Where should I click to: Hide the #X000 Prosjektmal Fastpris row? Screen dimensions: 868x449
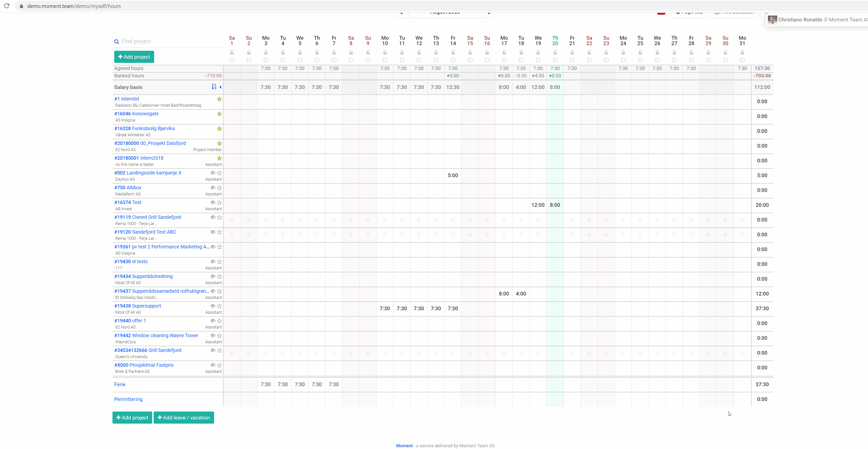(213, 365)
